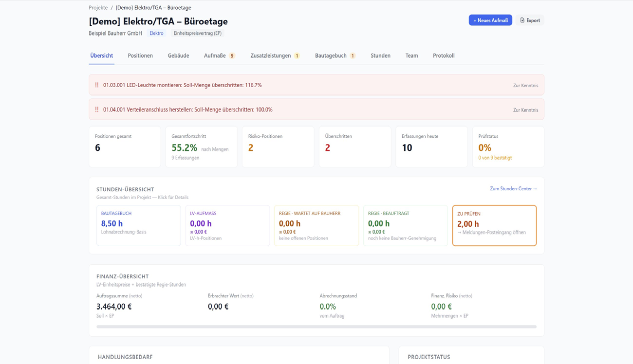The height and width of the screenshot is (364, 633).
Task: Click the Erbrachter Wert 0,00 € value
Action: tap(218, 307)
